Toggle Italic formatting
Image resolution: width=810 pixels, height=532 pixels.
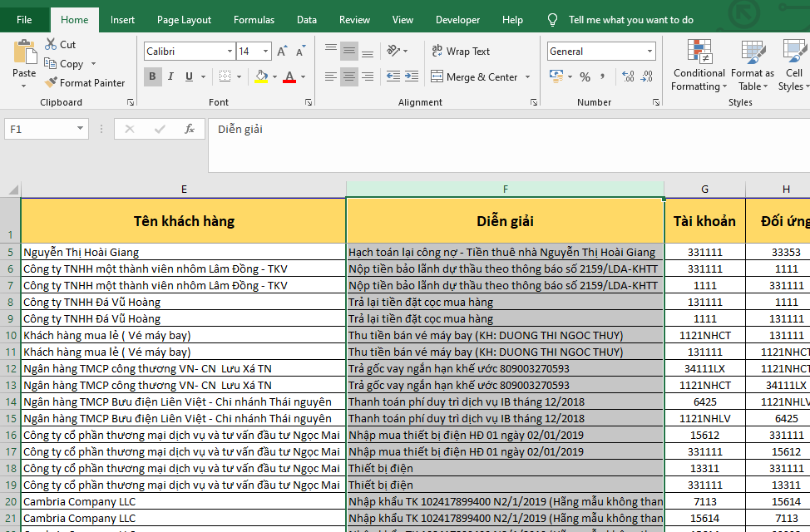point(171,77)
